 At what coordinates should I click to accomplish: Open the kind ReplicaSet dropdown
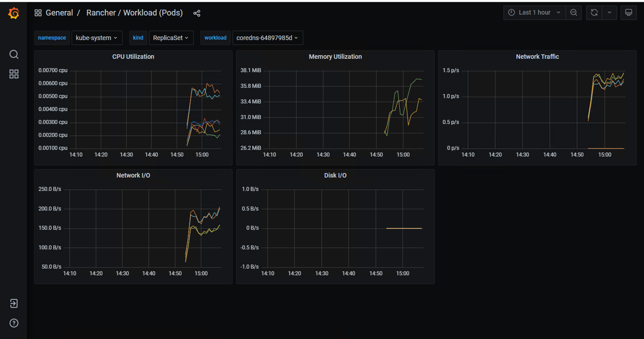click(x=171, y=38)
